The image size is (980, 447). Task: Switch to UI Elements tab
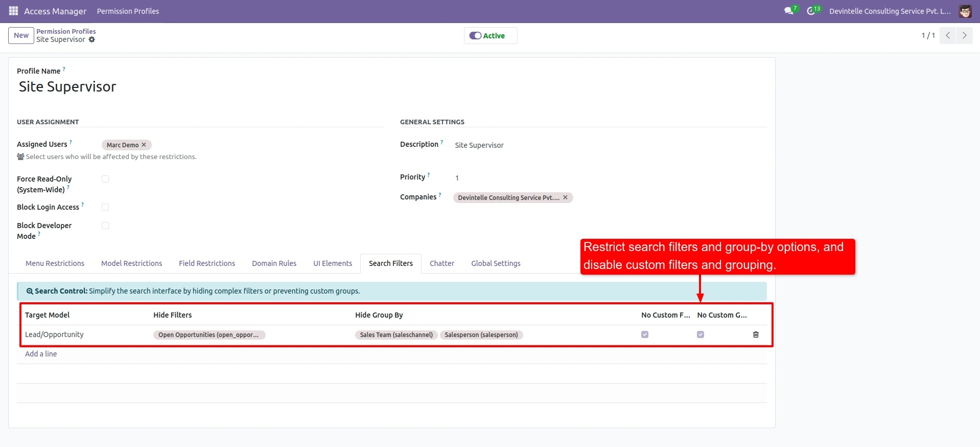click(x=333, y=263)
